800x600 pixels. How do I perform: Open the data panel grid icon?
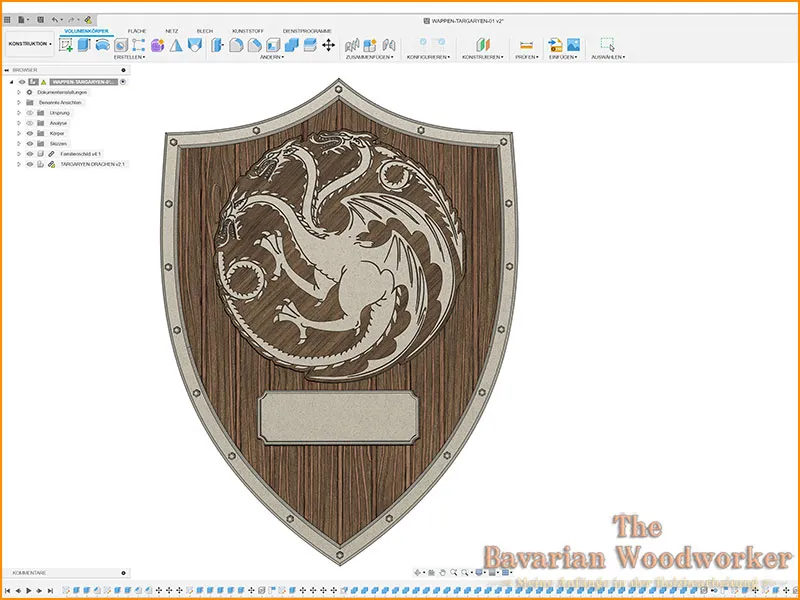pos(7,20)
